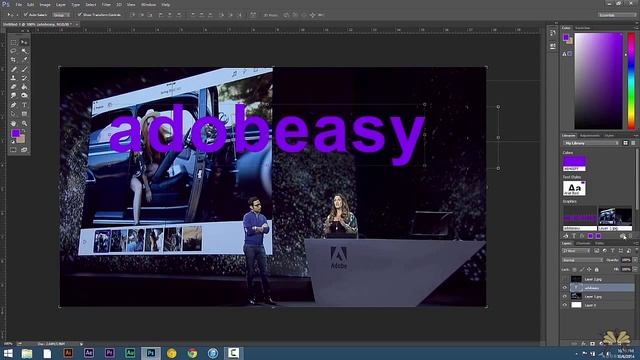The height and width of the screenshot is (360, 640).
Task: Click the Add Text Style library button
Action: point(574,236)
